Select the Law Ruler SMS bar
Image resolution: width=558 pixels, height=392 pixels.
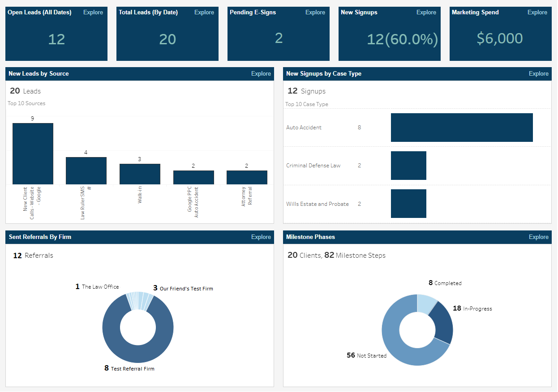tap(86, 170)
